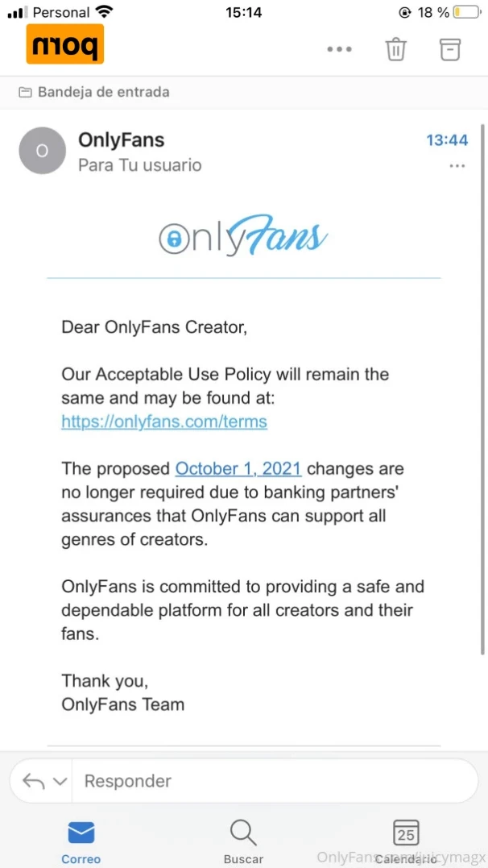
Task: Open the Calendario tab
Action: tap(406, 842)
